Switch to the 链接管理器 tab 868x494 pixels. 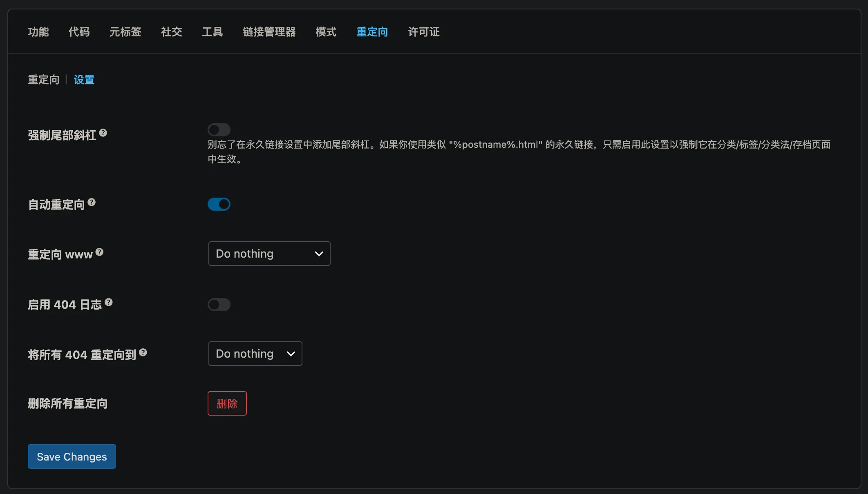(x=269, y=32)
